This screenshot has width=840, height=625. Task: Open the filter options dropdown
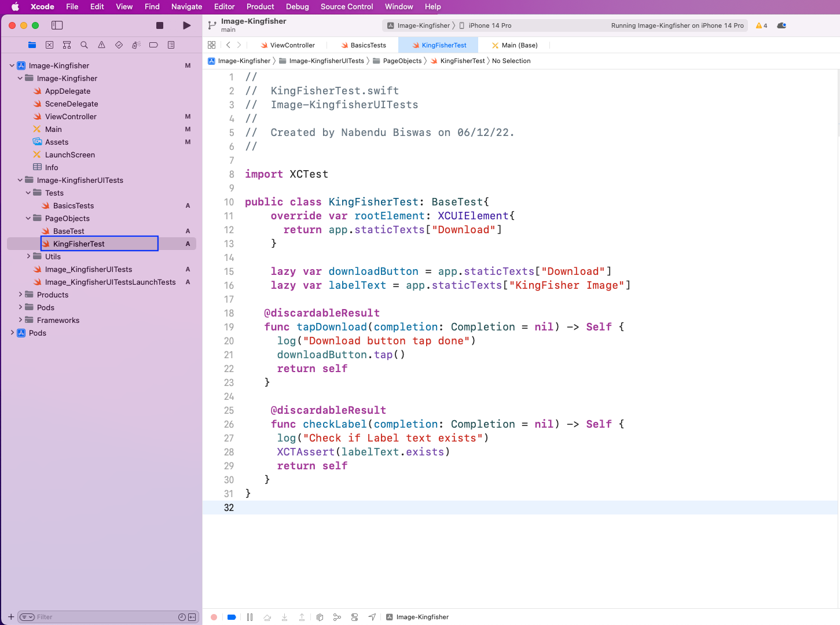27,617
